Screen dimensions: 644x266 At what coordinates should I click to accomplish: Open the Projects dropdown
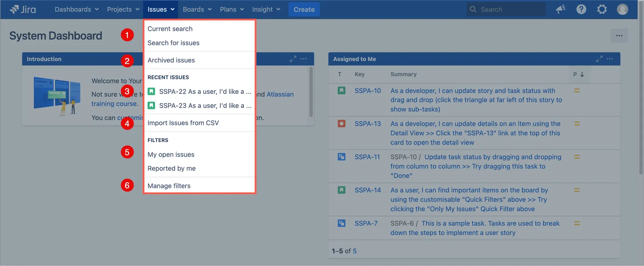(x=123, y=9)
